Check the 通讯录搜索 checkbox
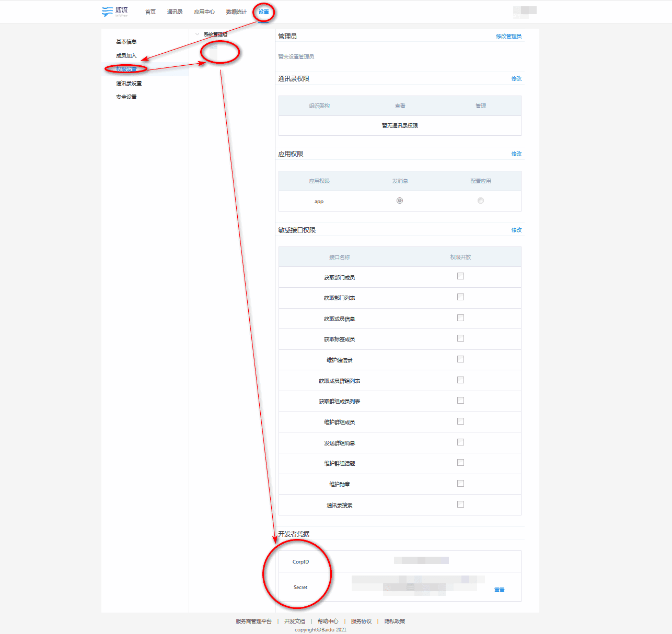Viewport: 672px width, 634px height. 460,504
